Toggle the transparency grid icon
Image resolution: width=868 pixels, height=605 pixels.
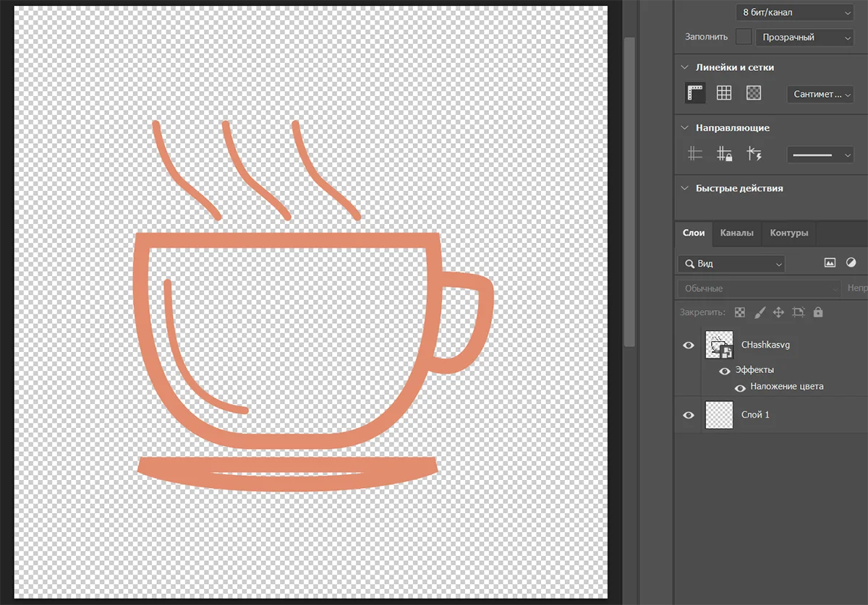[754, 93]
